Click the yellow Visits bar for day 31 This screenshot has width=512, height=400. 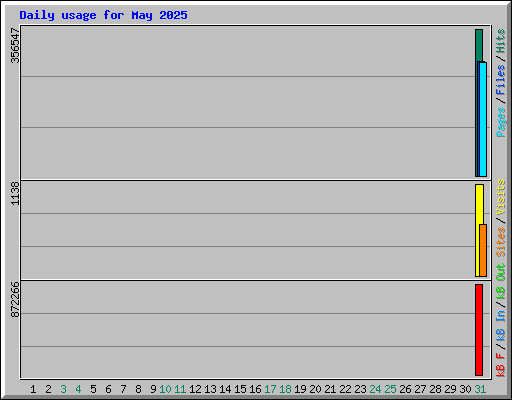point(479,204)
